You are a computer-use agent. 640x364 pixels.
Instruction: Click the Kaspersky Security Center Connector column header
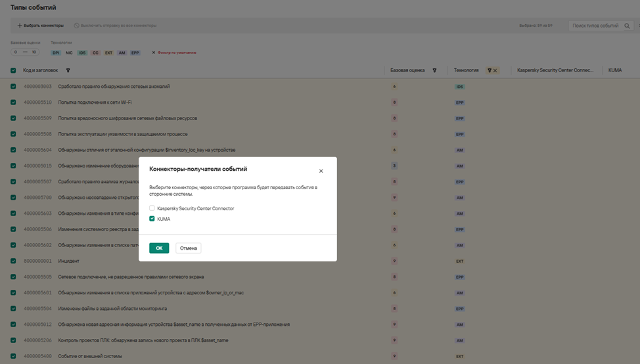pos(555,70)
